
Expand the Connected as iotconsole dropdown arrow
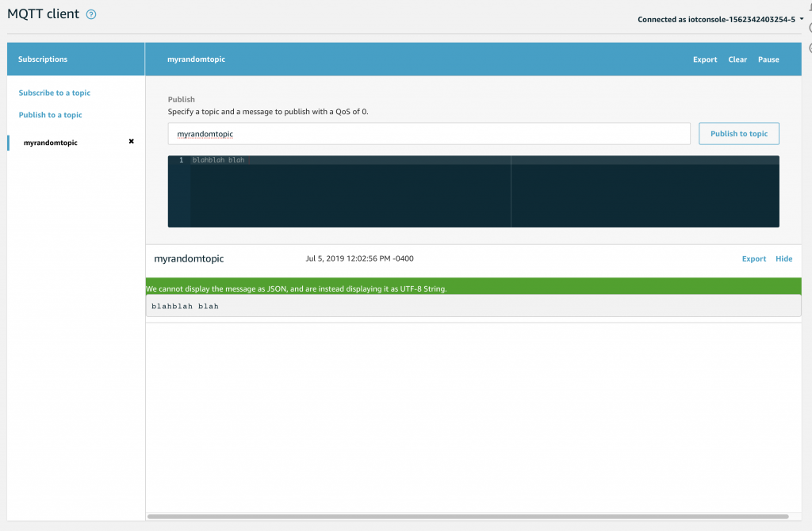pos(802,19)
